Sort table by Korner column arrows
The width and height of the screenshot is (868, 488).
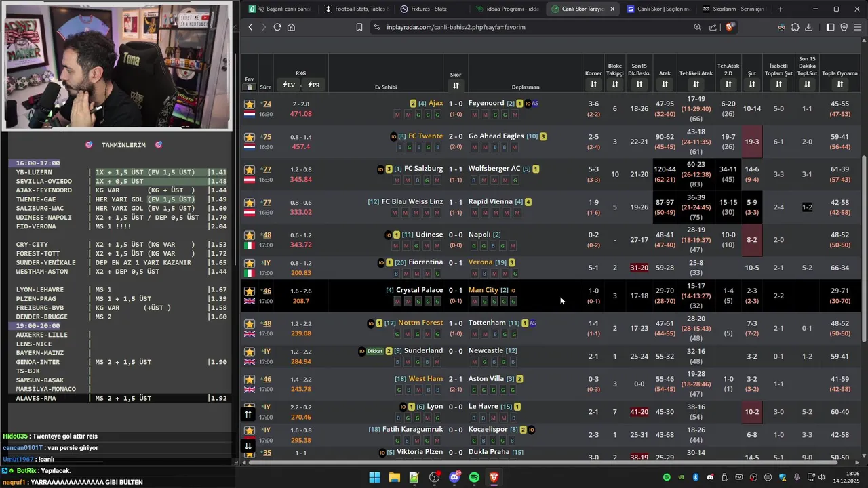coord(593,85)
